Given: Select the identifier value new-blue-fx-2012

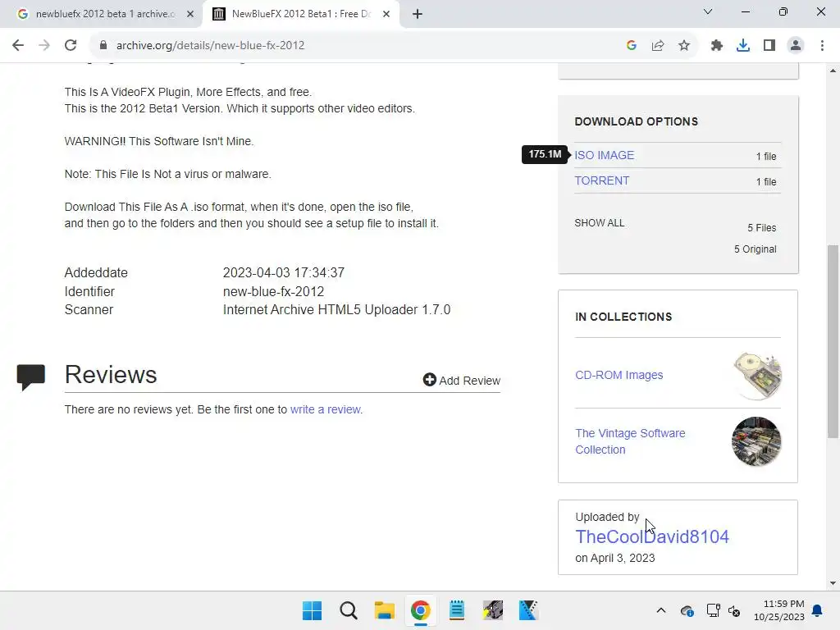Looking at the screenshot, I should (273, 291).
